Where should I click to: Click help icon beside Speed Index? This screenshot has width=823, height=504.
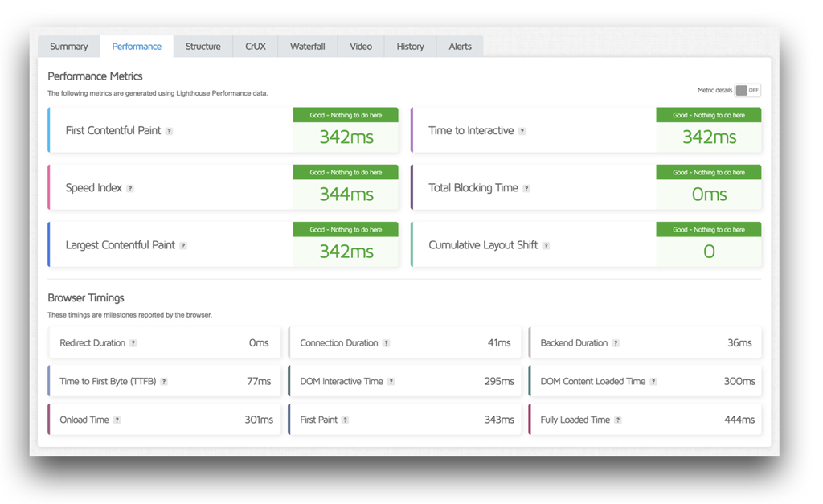point(130,189)
